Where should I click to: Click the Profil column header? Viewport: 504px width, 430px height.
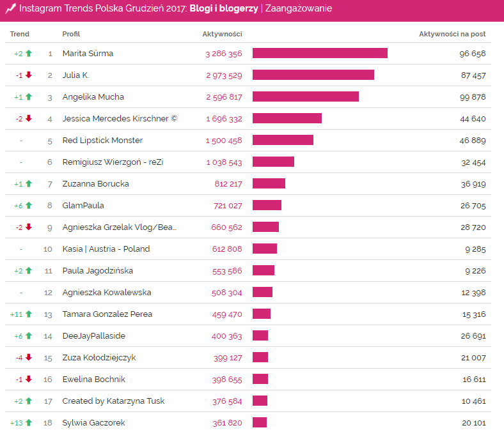(x=71, y=34)
